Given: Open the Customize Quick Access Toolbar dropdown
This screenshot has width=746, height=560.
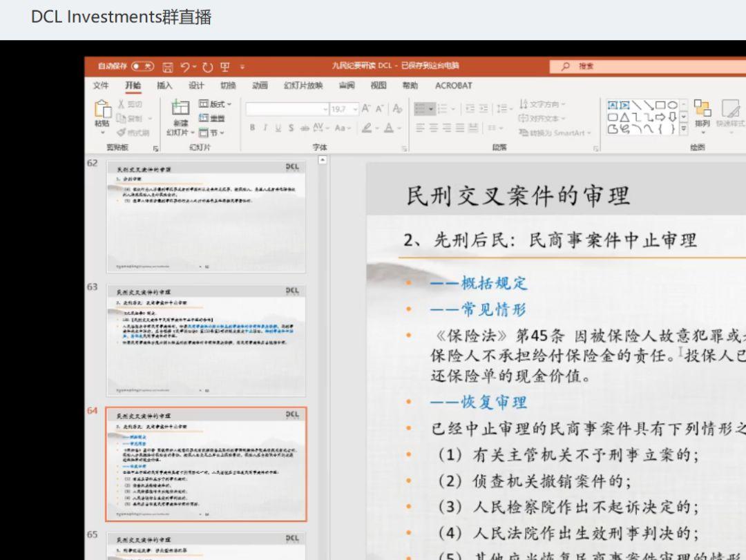Looking at the screenshot, I should click(242, 67).
